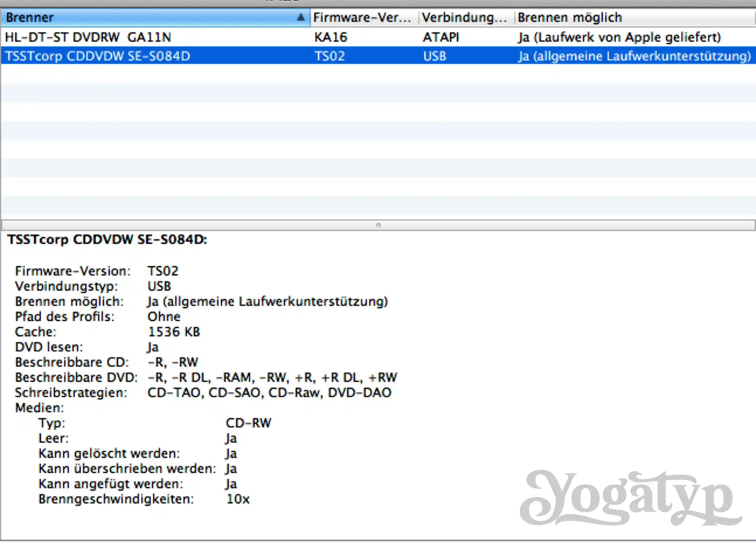Viewport: 756px width, 542px height.
Task: Click the split pane divider handle dot
Action: [378, 225]
